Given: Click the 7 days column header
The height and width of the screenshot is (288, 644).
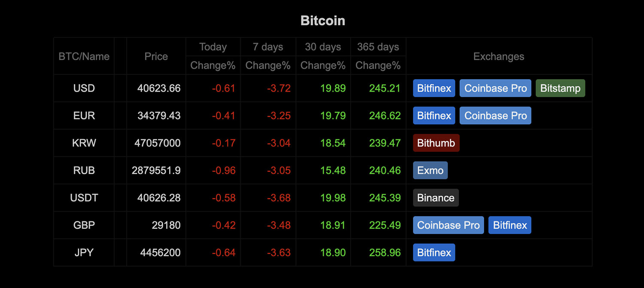Looking at the screenshot, I should (x=268, y=47).
